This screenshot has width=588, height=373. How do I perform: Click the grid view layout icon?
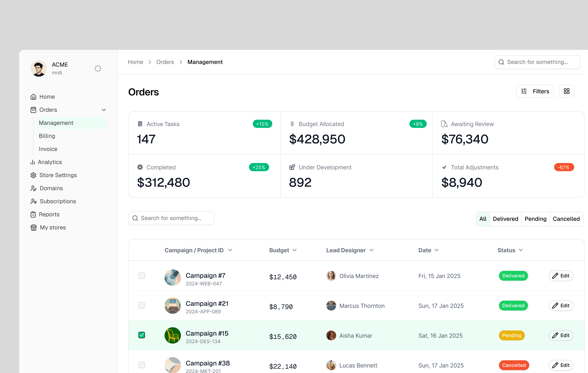click(x=567, y=91)
